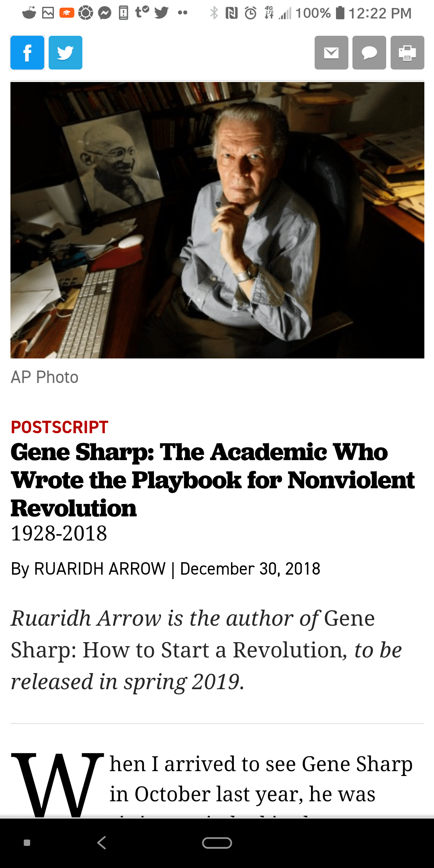Open the Gene Sharp article headline
Screen dimensions: 434x868
click(213, 480)
